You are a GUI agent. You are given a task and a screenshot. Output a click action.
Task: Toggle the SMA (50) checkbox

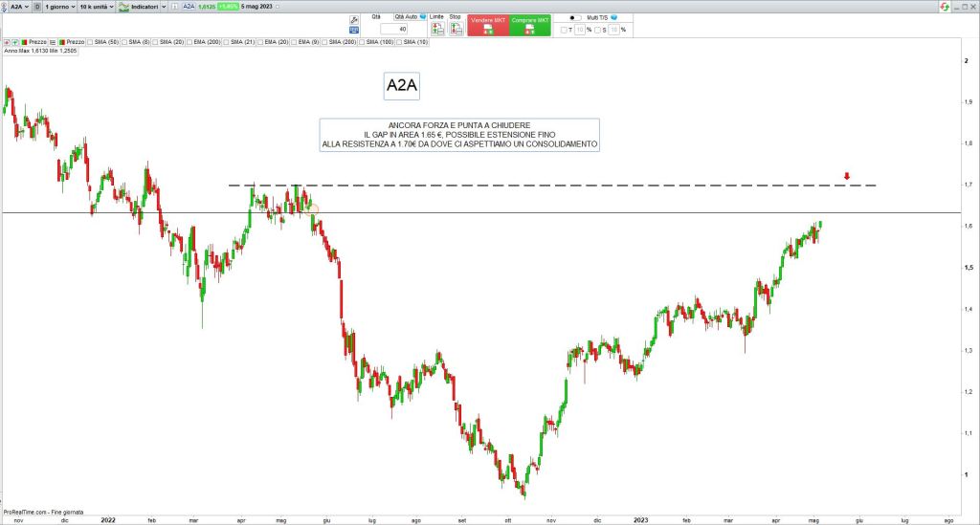click(x=90, y=42)
